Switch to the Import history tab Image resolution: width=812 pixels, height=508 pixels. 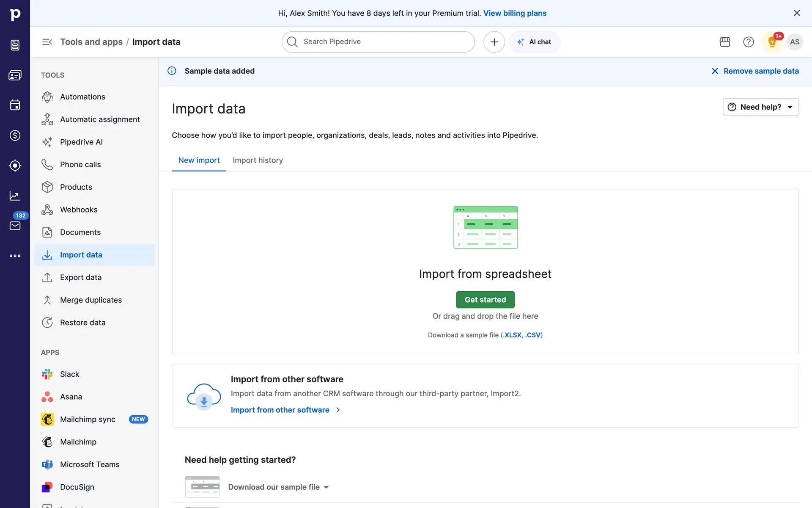258,160
